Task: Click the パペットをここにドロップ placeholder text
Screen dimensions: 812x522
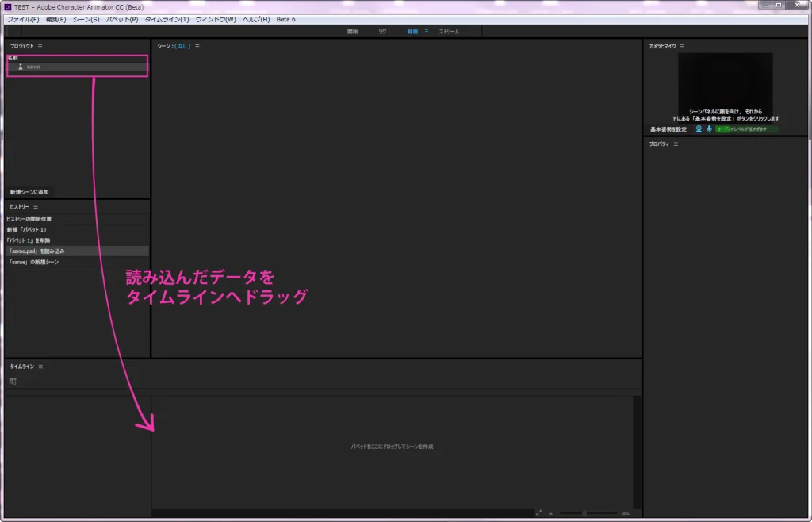Action: [392, 447]
